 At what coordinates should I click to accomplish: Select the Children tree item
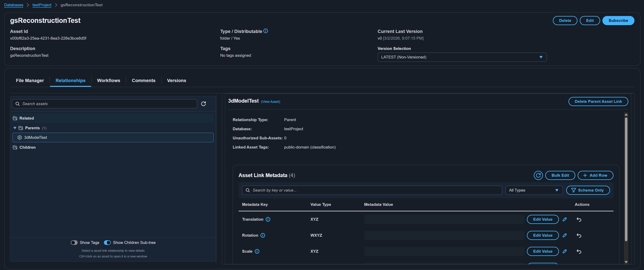tap(113, 148)
